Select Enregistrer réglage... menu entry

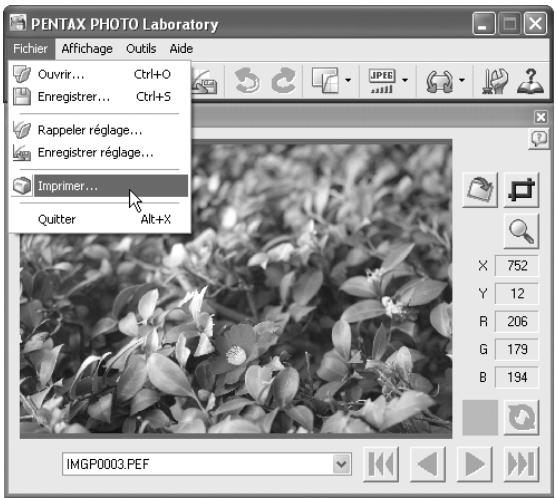pos(99,153)
